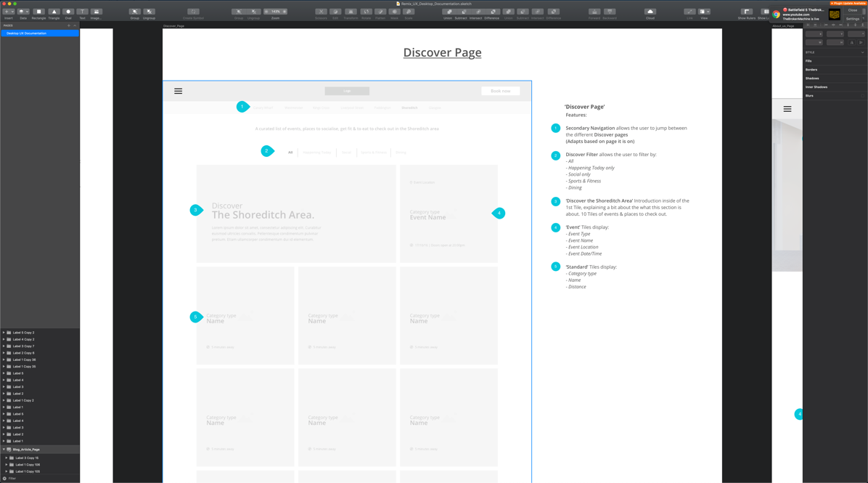Viewport: 868px width, 483px height.
Task: Add a new page in Pages panel
Action: tap(69, 25)
